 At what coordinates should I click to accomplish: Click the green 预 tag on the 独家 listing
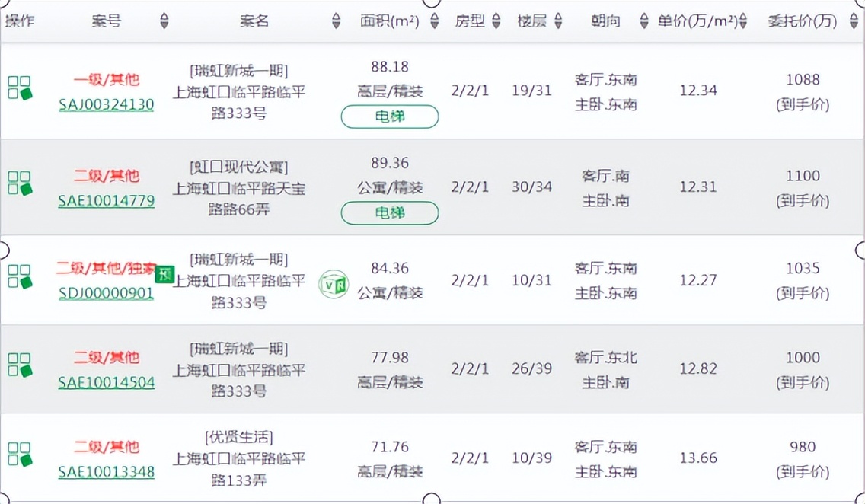[x=164, y=274]
